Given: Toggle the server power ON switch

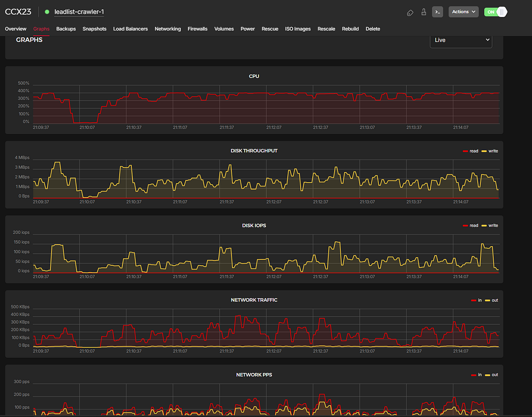Looking at the screenshot, I should [x=495, y=12].
